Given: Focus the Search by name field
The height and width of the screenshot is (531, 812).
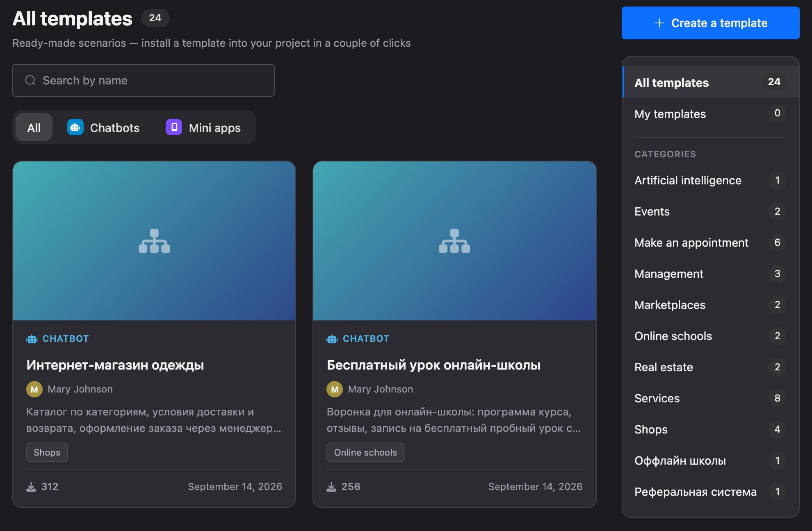Looking at the screenshot, I should [144, 80].
